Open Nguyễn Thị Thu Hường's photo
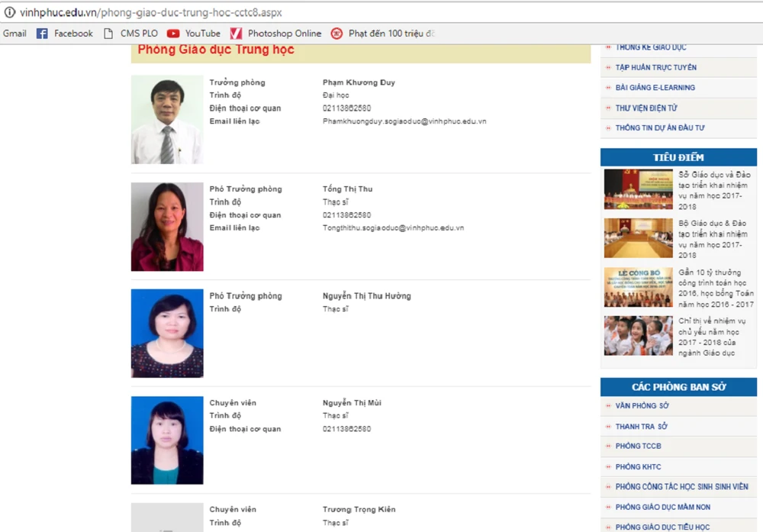Viewport: 763px width, 532px height. [x=167, y=333]
